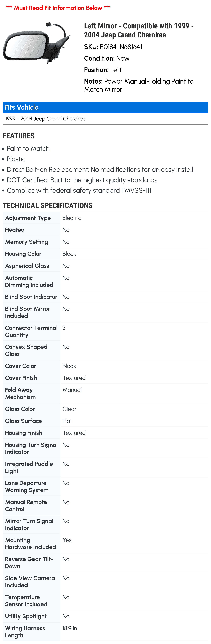This screenshot has height=644, width=211.
Task: Select the Left Mirror product title
Action: click(139, 30)
